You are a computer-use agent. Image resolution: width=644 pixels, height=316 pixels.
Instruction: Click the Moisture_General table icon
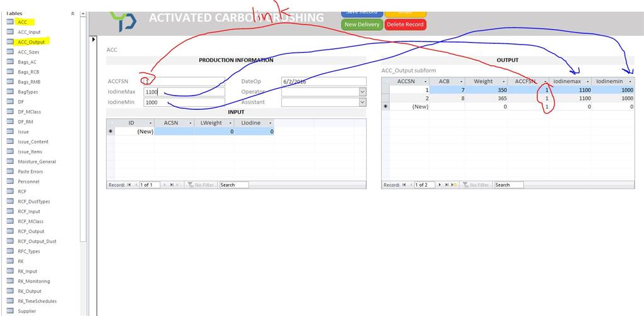(x=10, y=161)
